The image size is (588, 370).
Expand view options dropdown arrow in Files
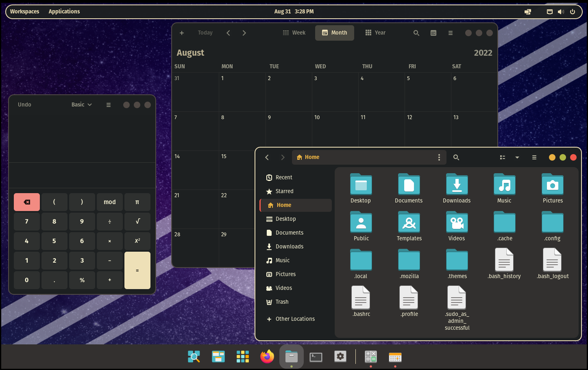tap(517, 157)
